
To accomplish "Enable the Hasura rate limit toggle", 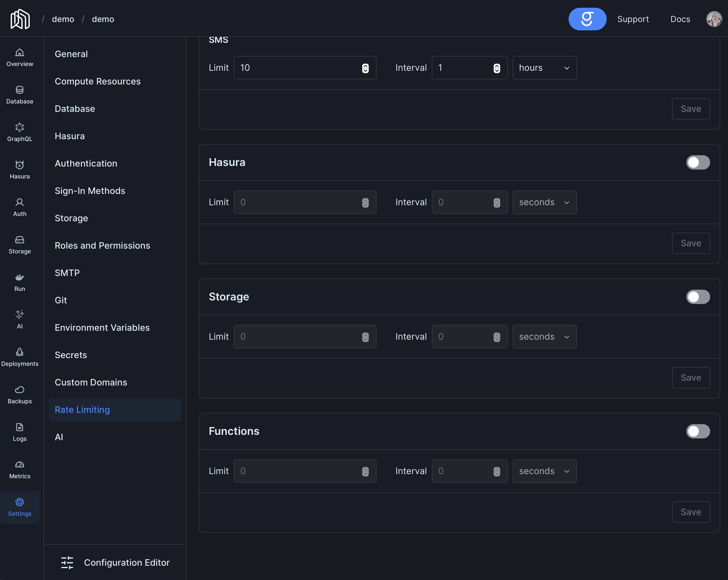I will tap(698, 162).
